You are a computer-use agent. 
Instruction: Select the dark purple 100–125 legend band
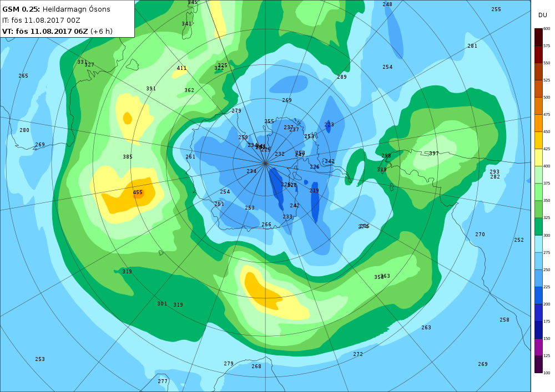(538, 364)
